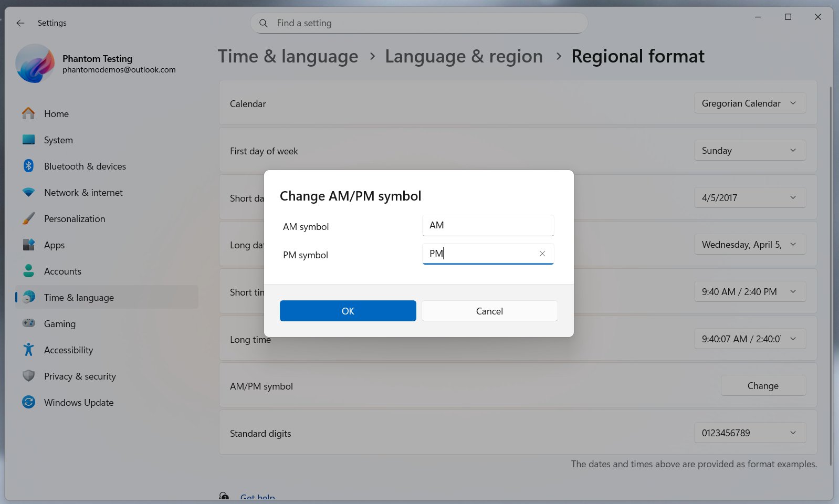
Task: Open the Short time format dropdown
Action: pyautogui.click(x=749, y=292)
